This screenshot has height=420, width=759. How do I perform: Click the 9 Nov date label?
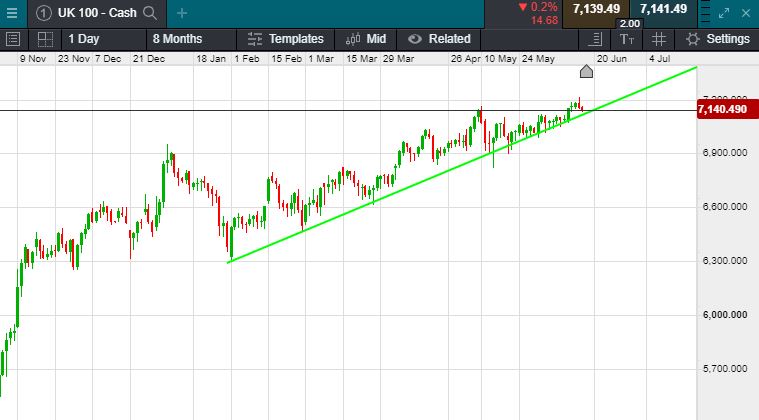[x=33, y=59]
